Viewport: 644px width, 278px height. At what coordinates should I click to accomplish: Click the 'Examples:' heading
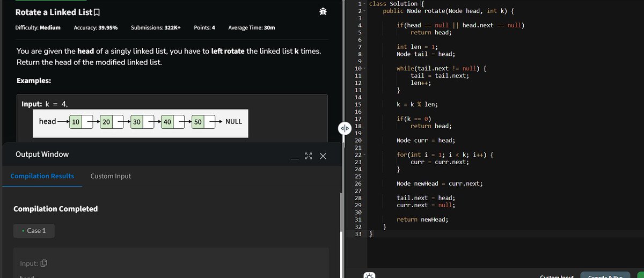coord(34,81)
